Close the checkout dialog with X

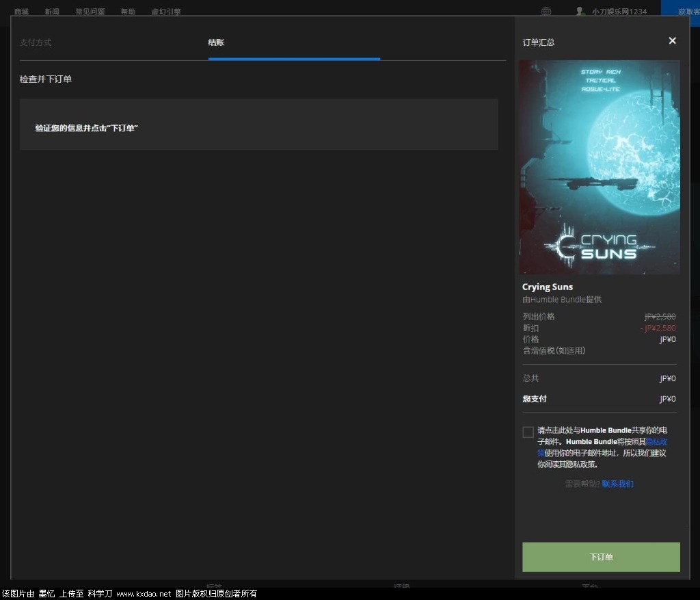pyautogui.click(x=672, y=41)
